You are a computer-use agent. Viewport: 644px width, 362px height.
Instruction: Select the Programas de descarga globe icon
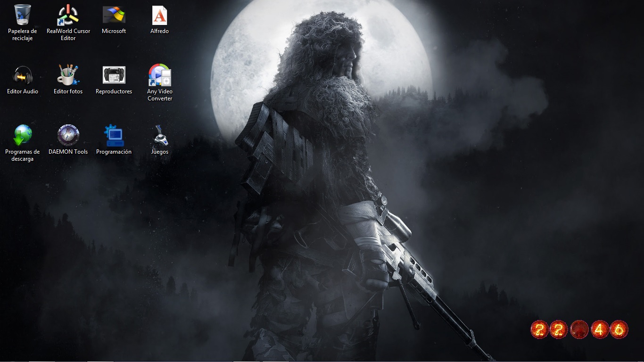[x=23, y=135]
